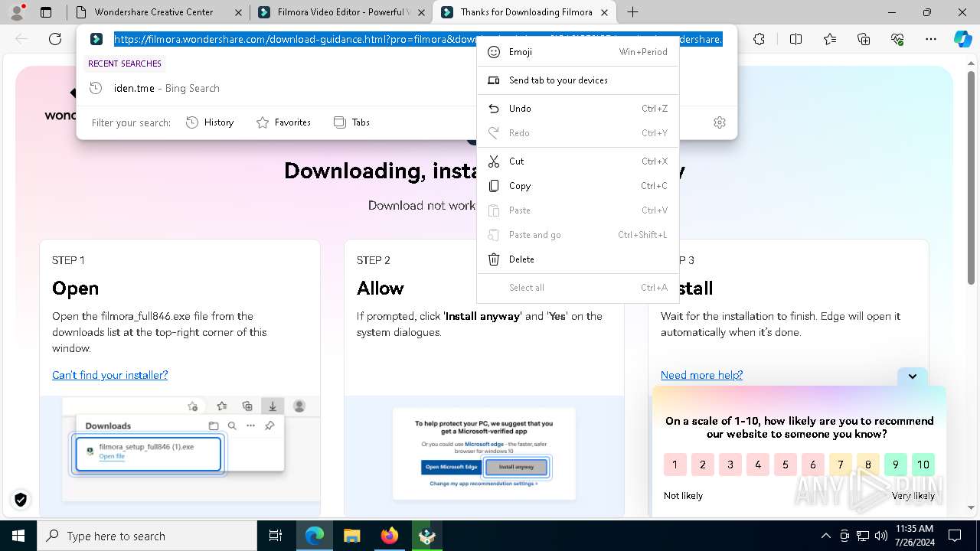This screenshot has width=980, height=551.
Task: Filter search by History
Action: (210, 122)
